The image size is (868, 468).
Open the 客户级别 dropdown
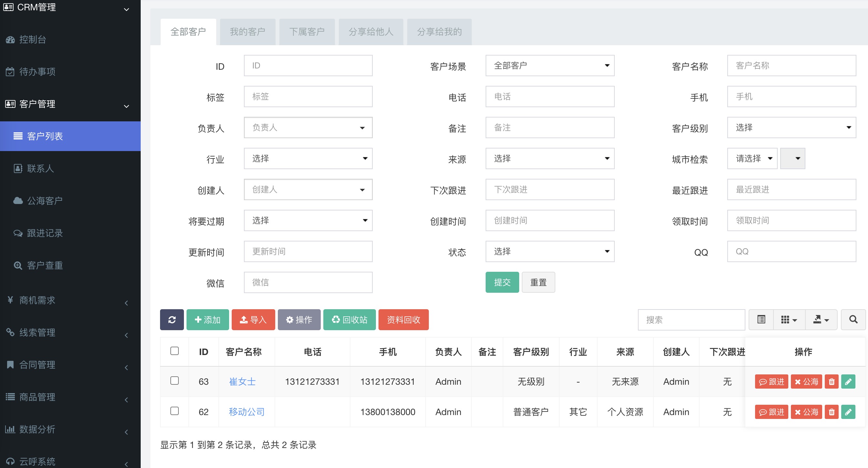pyautogui.click(x=792, y=127)
